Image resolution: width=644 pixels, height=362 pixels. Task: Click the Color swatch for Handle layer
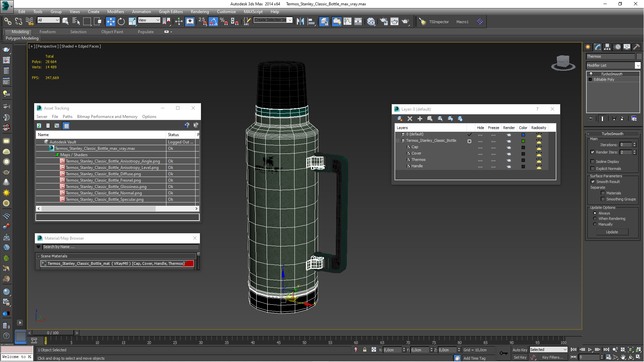click(523, 166)
